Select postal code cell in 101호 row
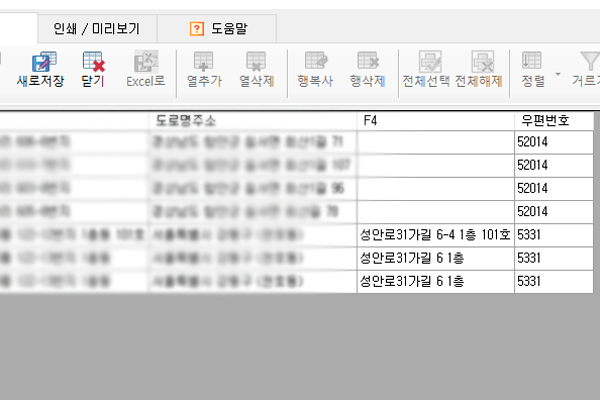Image resolution: width=600 pixels, height=400 pixels. click(554, 235)
